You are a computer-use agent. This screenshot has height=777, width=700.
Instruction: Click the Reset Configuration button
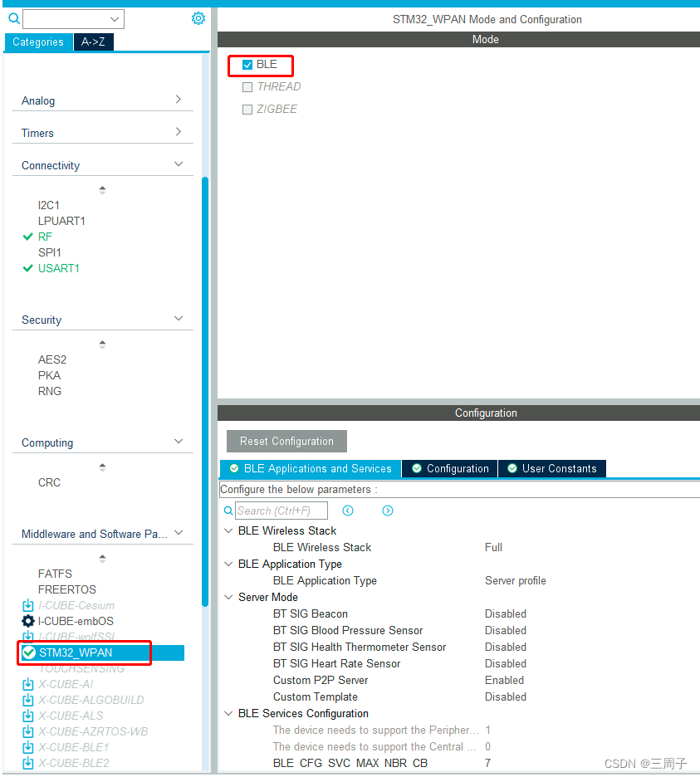pyautogui.click(x=286, y=441)
